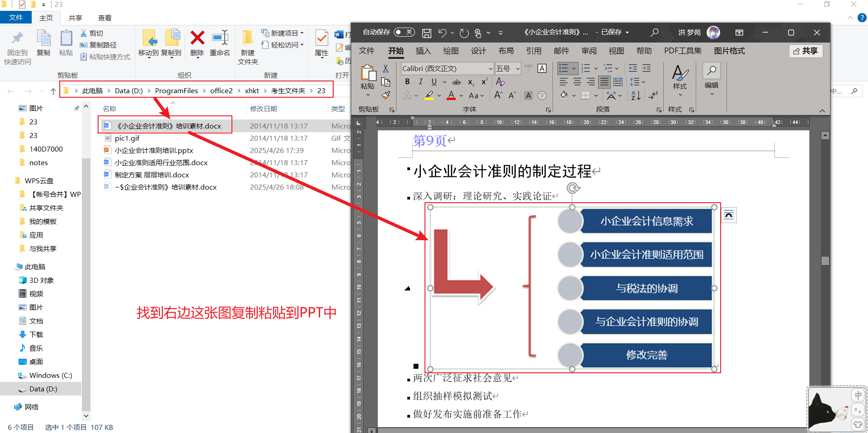Click the 共享 share button in Word
The height and width of the screenshot is (433, 868).
coord(806,51)
